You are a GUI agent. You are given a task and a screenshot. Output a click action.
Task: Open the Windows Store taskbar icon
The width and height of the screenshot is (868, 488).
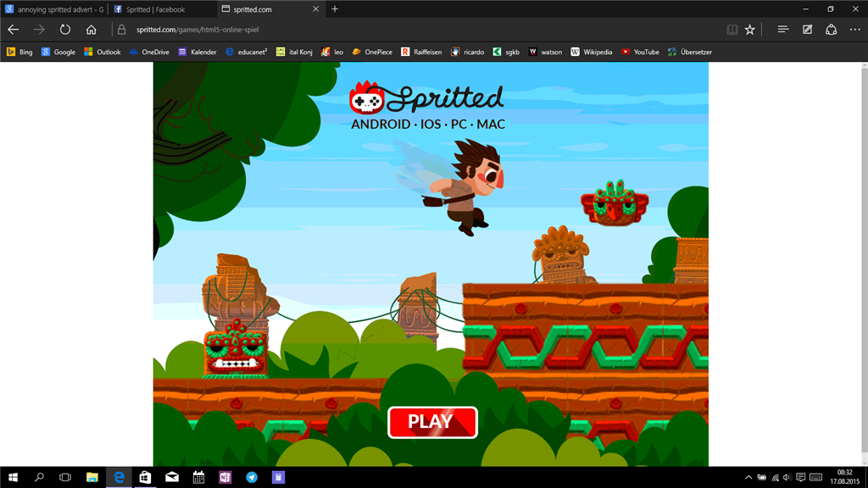tap(145, 477)
